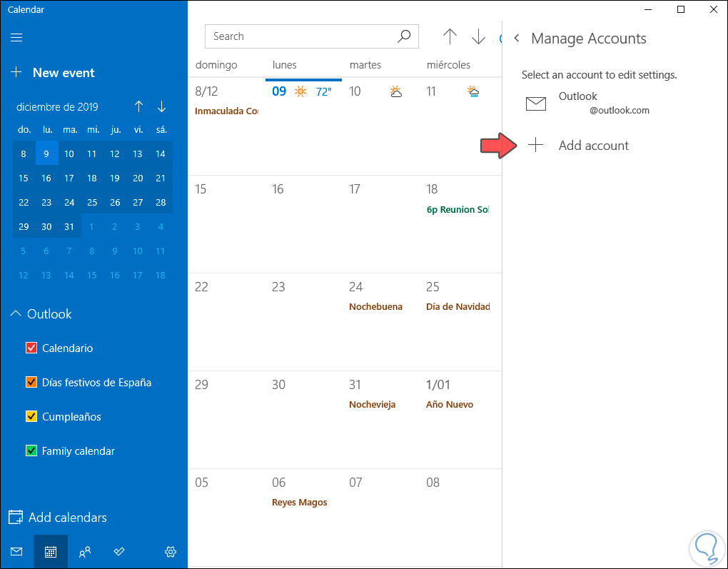Click rainy weather icon on day 11
The height and width of the screenshot is (569, 728).
[x=473, y=91]
